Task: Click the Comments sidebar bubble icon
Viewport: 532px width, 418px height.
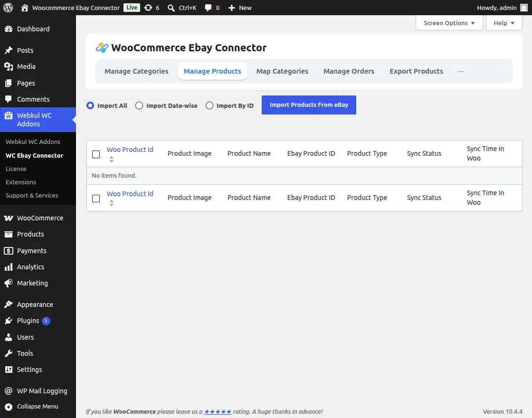Action: click(9, 99)
